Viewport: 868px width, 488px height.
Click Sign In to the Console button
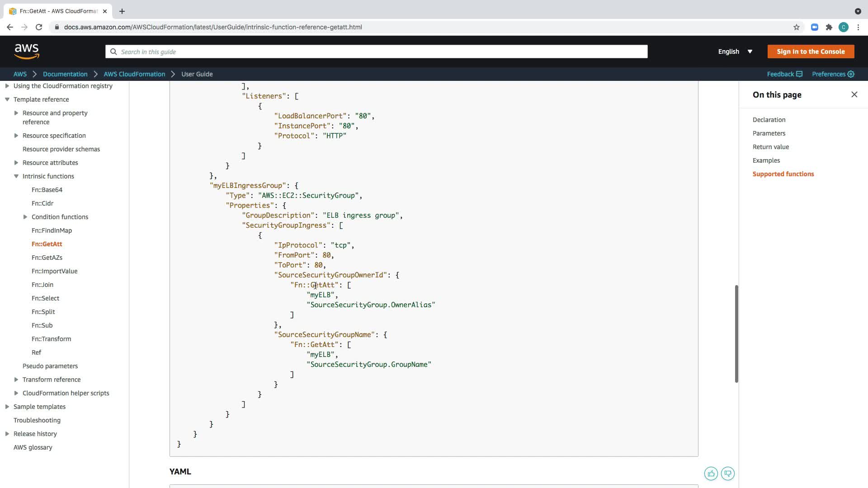810,52
